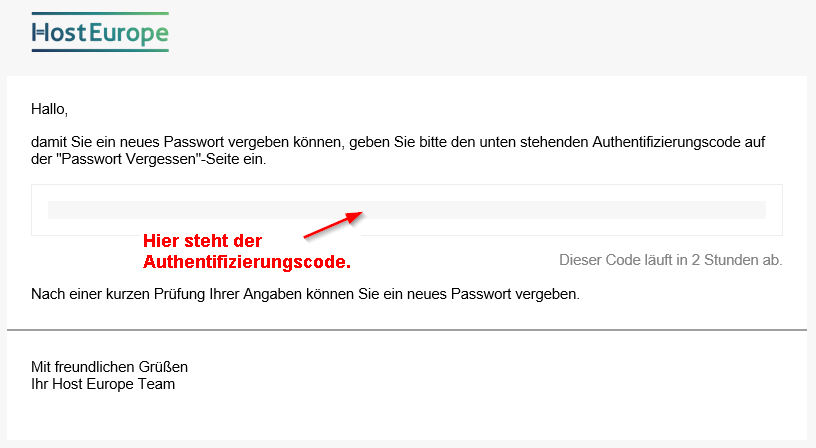Click 'Mit freundlichen Grüßen' line

(x=109, y=367)
